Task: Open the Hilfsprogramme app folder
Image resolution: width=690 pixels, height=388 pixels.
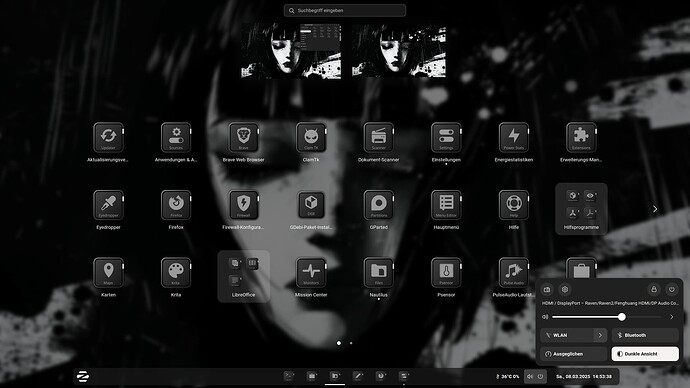Action: click(x=581, y=209)
